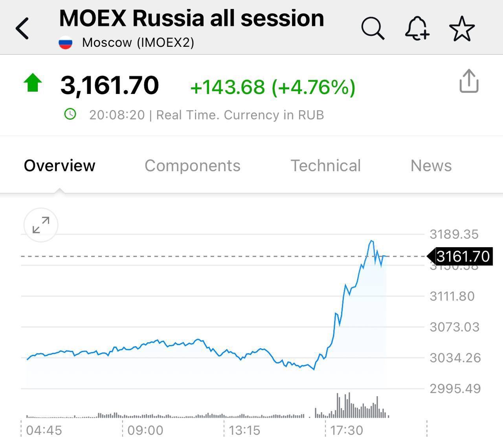
Task: Switch to the Overview tab
Action: pyautogui.click(x=59, y=165)
